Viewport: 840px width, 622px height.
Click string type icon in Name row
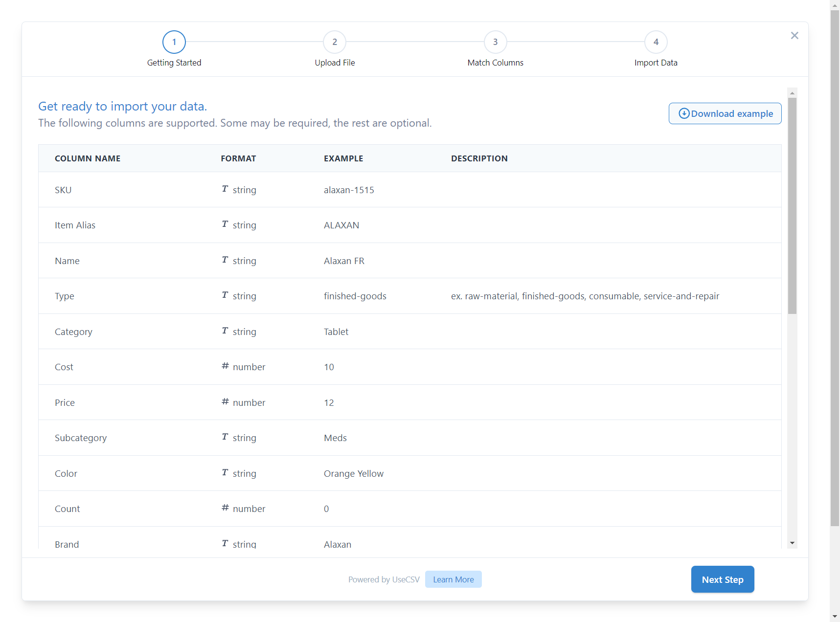pyautogui.click(x=225, y=260)
